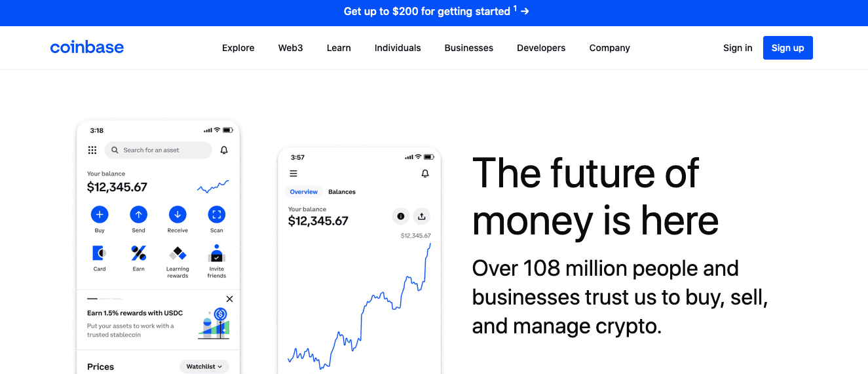Click the share/export icon beside balance
This screenshot has width=868, height=374.
[x=421, y=216]
